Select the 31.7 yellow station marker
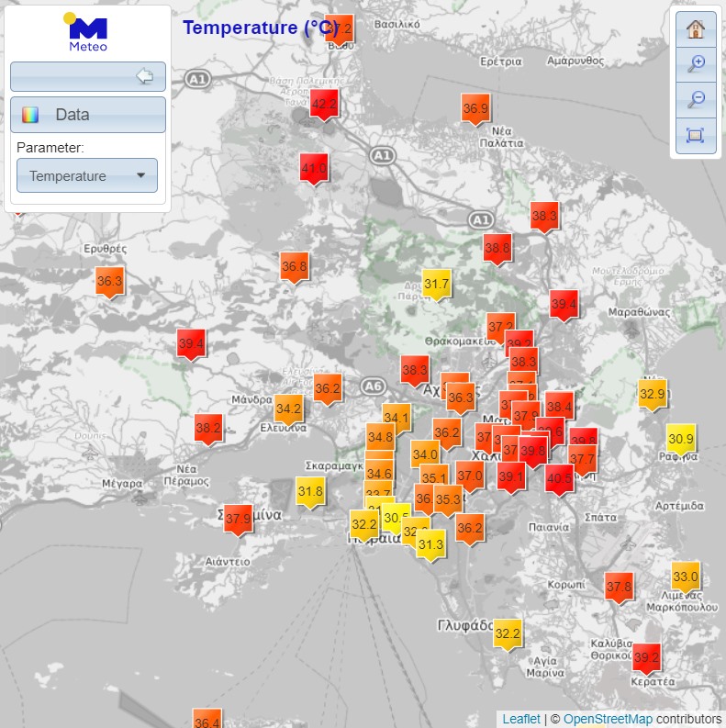The height and width of the screenshot is (728, 726). (436, 286)
